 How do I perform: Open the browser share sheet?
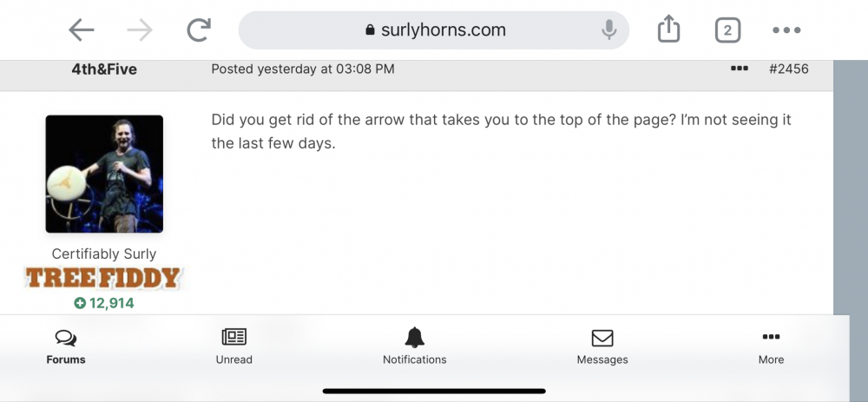point(667,30)
